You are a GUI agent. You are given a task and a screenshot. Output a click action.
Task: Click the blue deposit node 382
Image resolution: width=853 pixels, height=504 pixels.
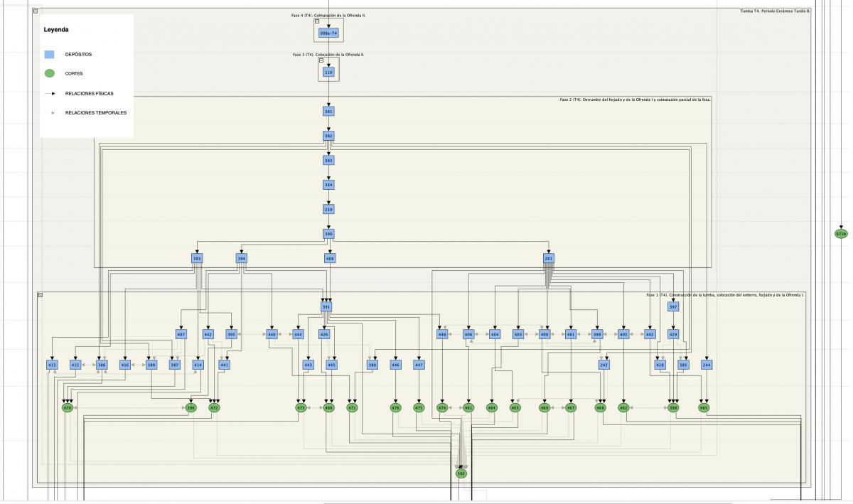click(x=328, y=136)
